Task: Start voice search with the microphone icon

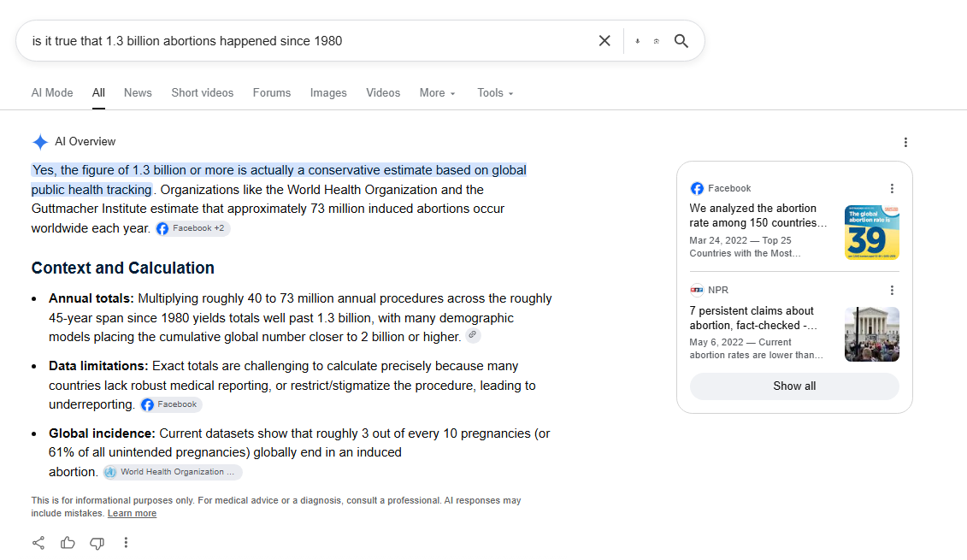Action: [x=638, y=41]
